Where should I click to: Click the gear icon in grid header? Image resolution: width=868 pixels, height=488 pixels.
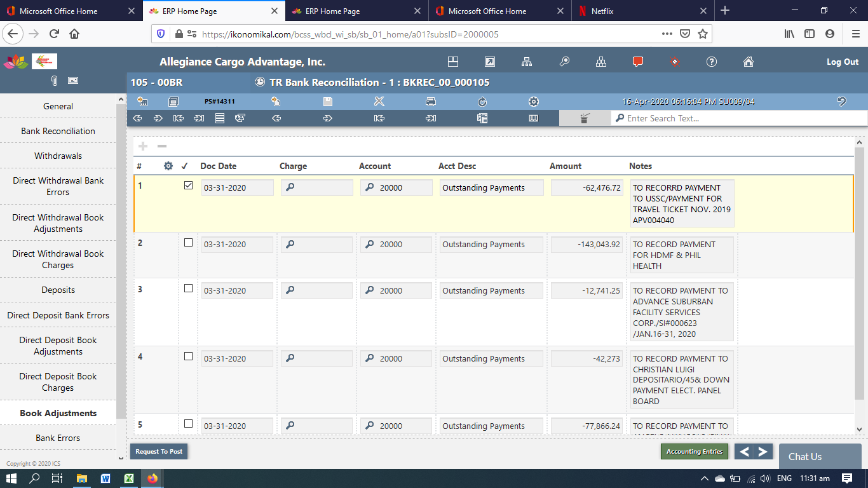point(168,166)
